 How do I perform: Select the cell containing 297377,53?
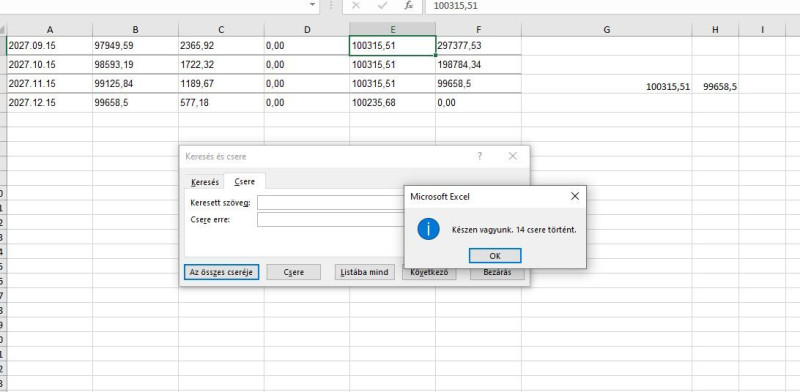coord(478,45)
